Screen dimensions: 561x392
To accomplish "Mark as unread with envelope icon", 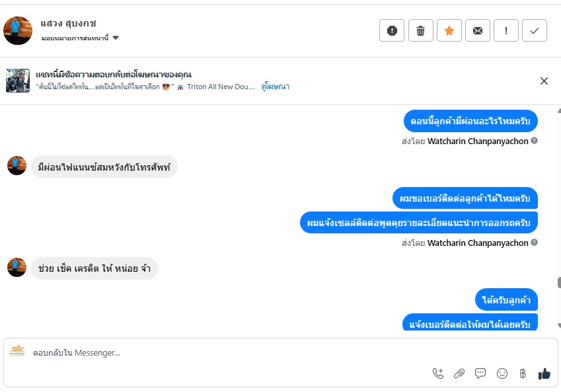I will 477,30.
